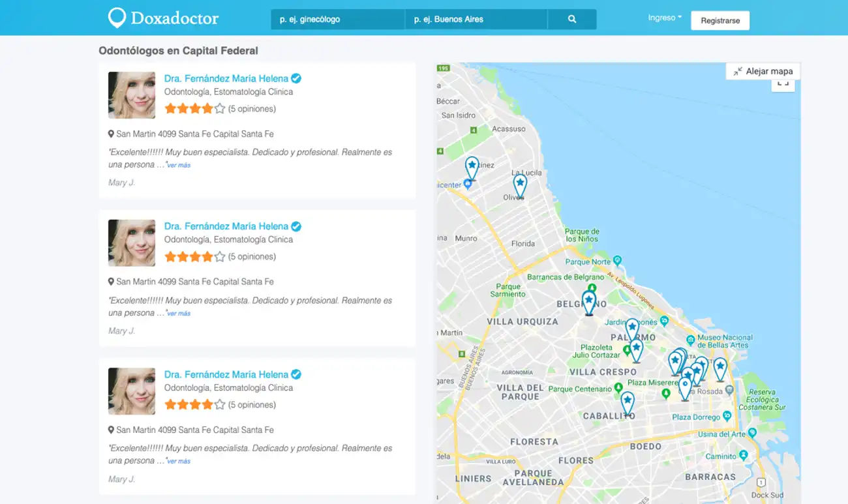Select the marker near Jardín Japonés
The width and height of the screenshot is (848, 504).
632,329
